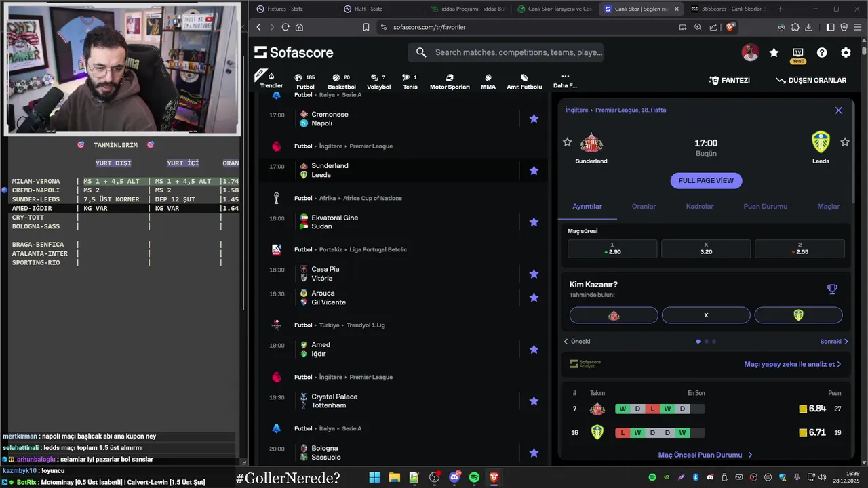Viewport: 868px width, 488px height.
Task: Open Sofascore settings gear icon
Action: click(x=846, y=52)
